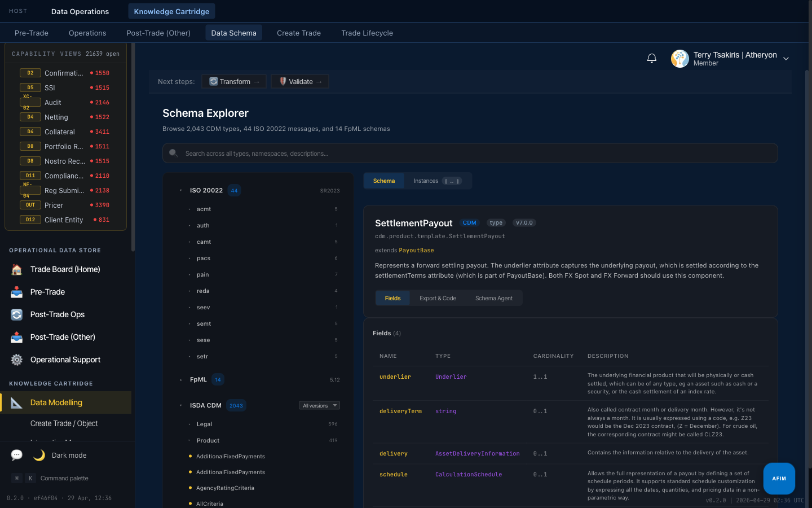Image resolution: width=812 pixels, height=508 pixels.
Task: Click the Validate next-step button
Action: (x=300, y=81)
